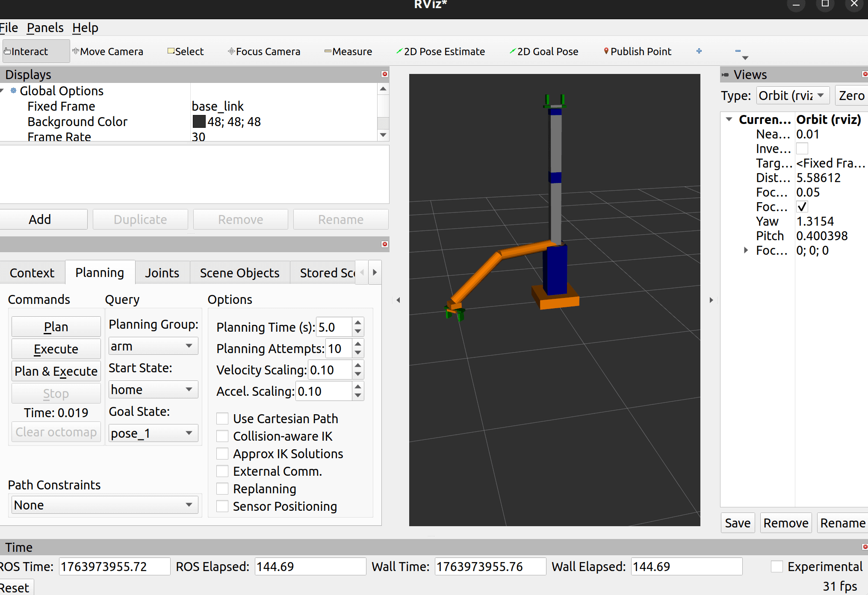Expand Path Constraints None dropdown
This screenshot has width=868, height=595.
click(x=104, y=505)
